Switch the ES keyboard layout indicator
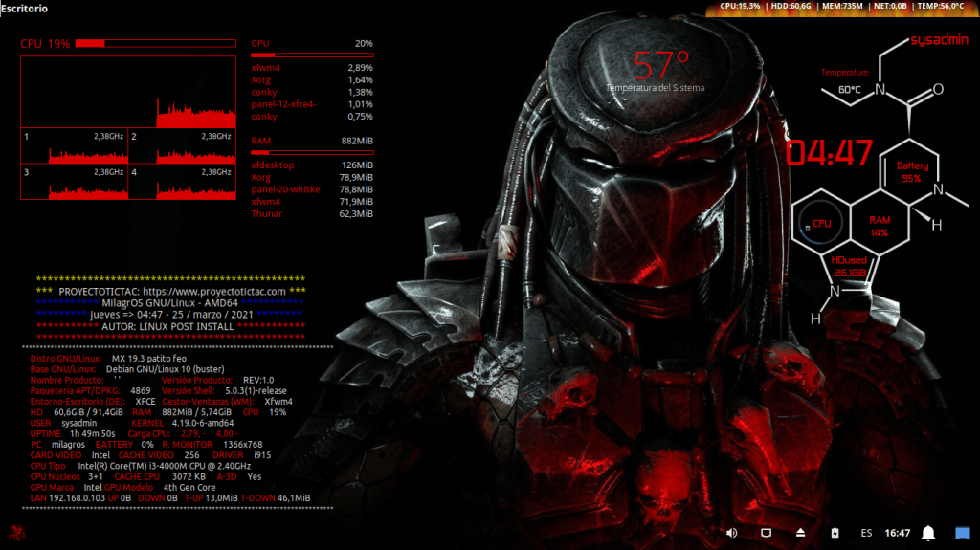Viewport: 980px width, 550px height. tap(866, 532)
